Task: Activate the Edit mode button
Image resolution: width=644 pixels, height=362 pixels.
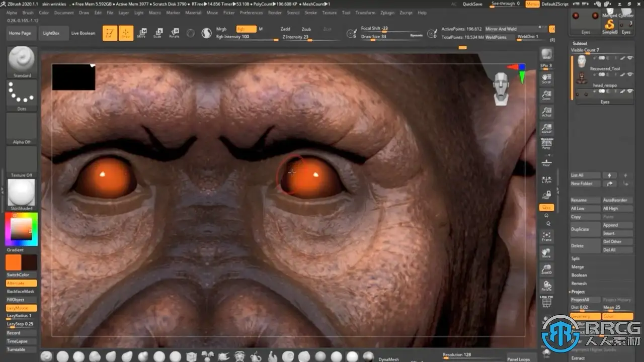Action: 110,33
